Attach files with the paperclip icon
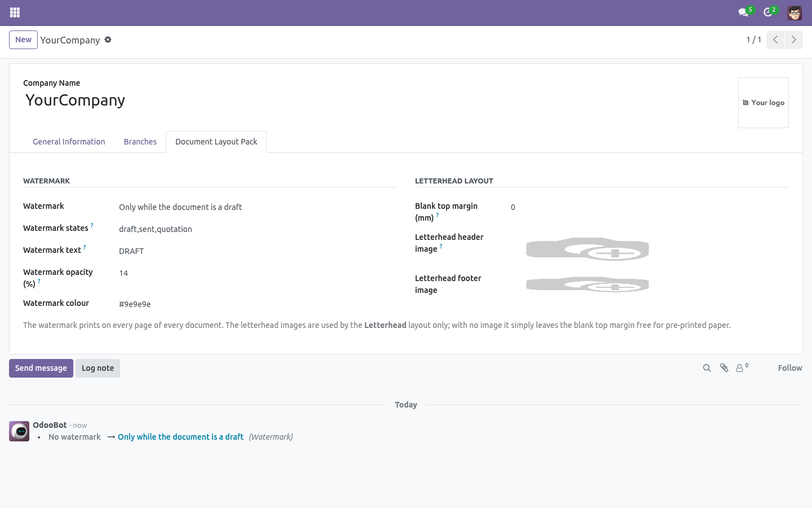Screen dimensions: 812x508 pyautogui.click(x=724, y=368)
